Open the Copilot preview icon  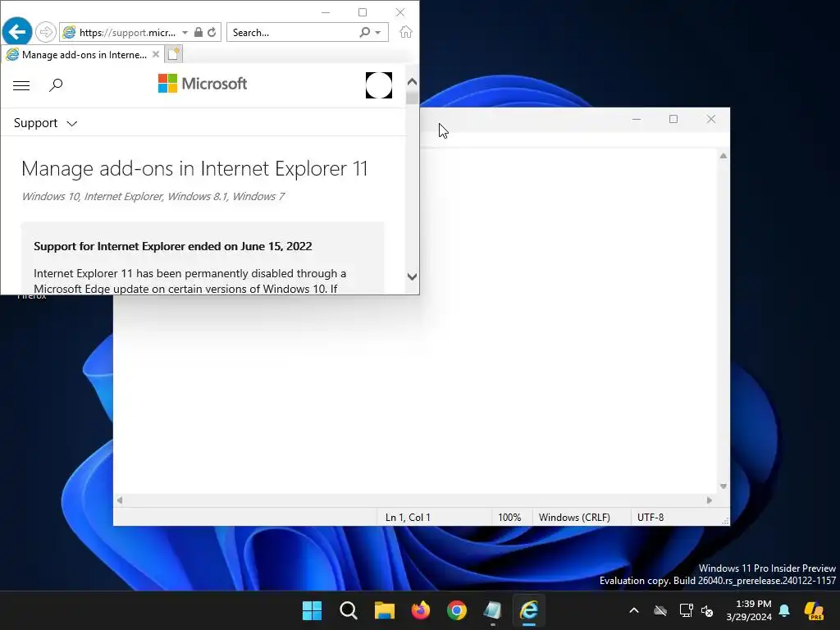(x=815, y=610)
